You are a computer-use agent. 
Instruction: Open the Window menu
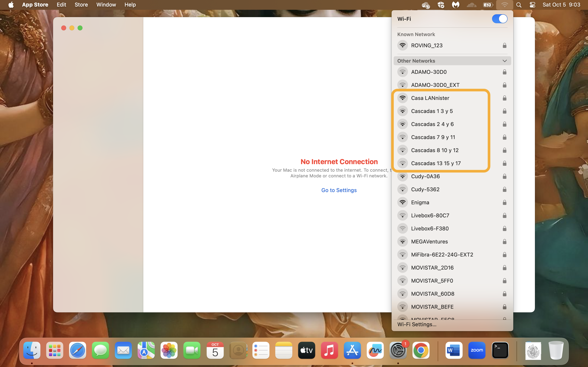coord(106,5)
